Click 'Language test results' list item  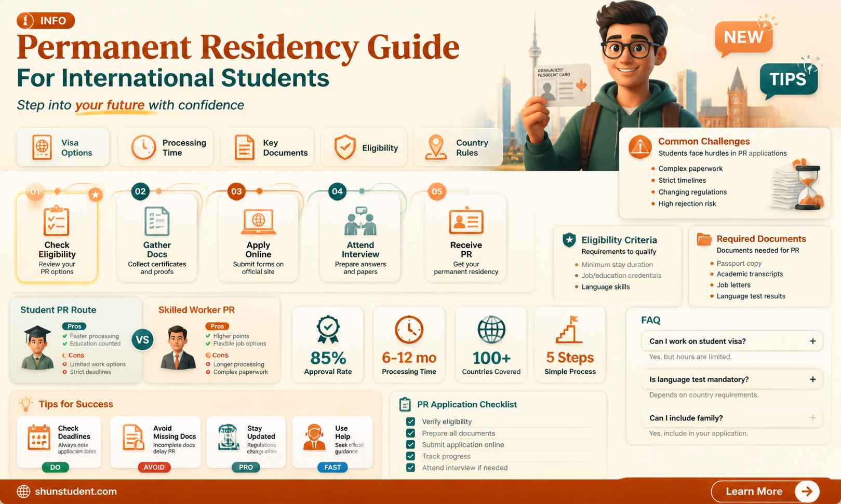(751, 296)
